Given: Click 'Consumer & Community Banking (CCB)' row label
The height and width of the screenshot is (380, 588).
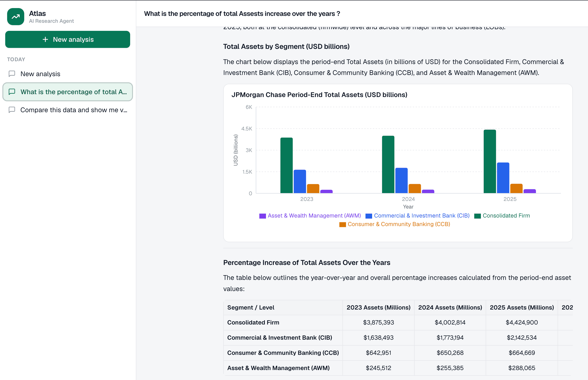Looking at the screenshot, I should click(x=283, y=353).
